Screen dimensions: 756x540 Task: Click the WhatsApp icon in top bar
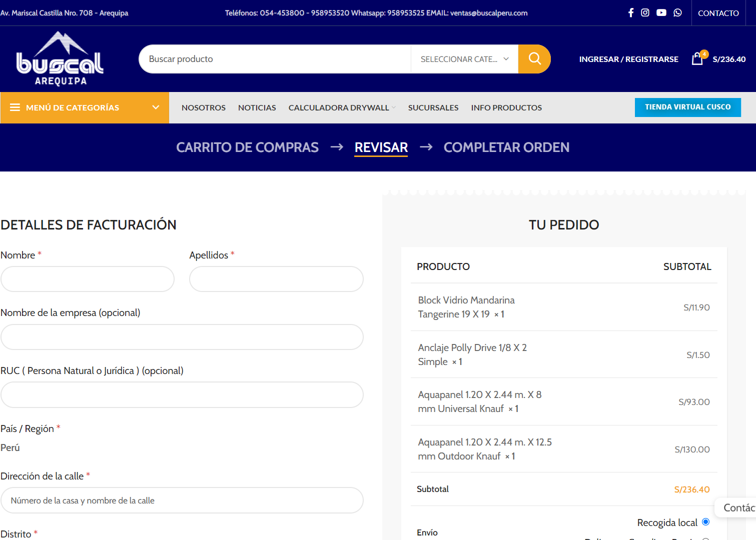coord(677,12)
